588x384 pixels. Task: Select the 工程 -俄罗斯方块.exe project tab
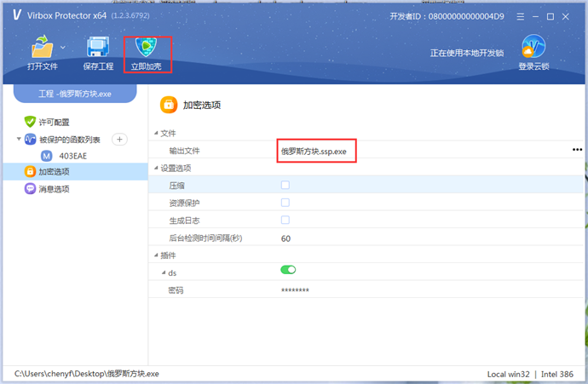75,94
